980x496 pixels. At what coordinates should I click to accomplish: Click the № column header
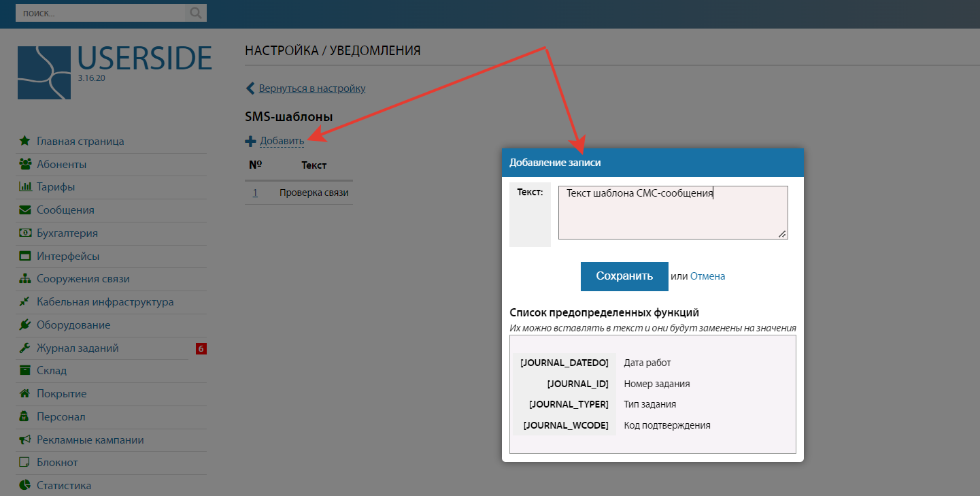point(256,165)
